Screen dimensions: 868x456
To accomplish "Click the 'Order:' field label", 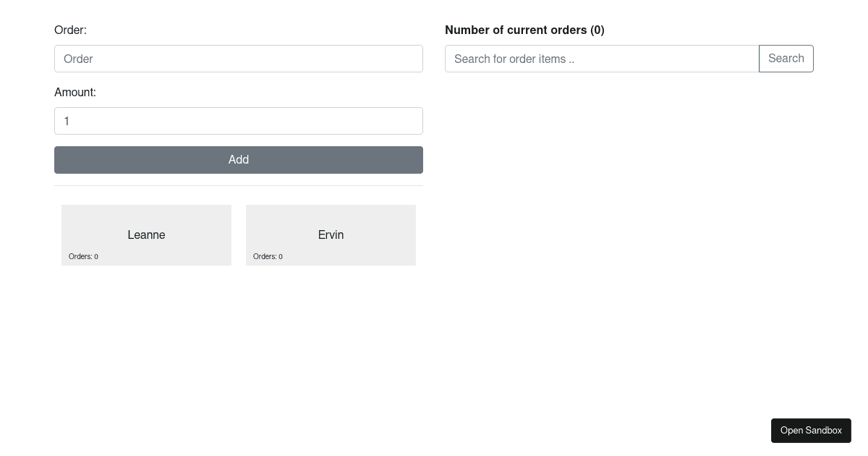I will click(x=70, y=30).
